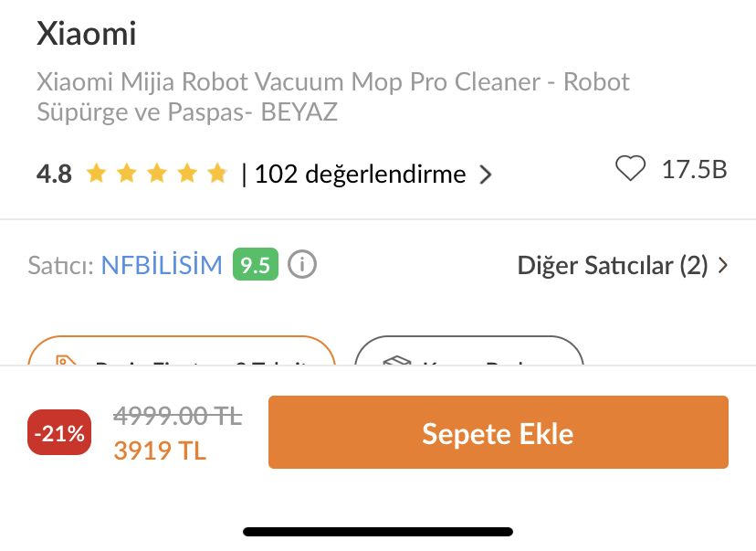Select the gray-outlined box chip
Screen dimensions: 756x551
(x=469, y=351)
